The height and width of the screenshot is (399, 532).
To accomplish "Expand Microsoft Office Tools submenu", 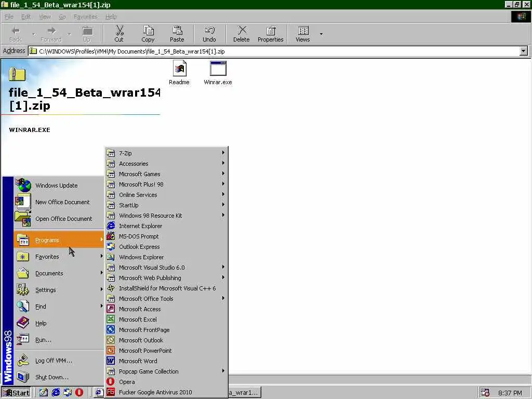I will coord(166,299).
